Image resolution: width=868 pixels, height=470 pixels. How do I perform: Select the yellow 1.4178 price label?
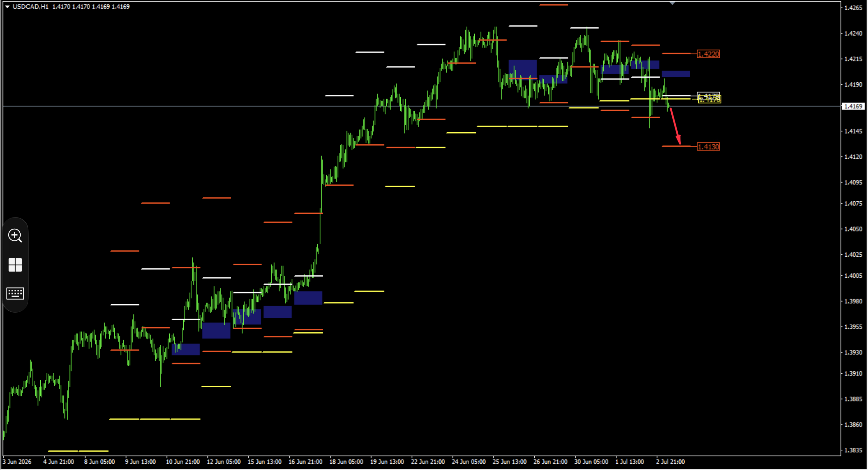(710, 100)
